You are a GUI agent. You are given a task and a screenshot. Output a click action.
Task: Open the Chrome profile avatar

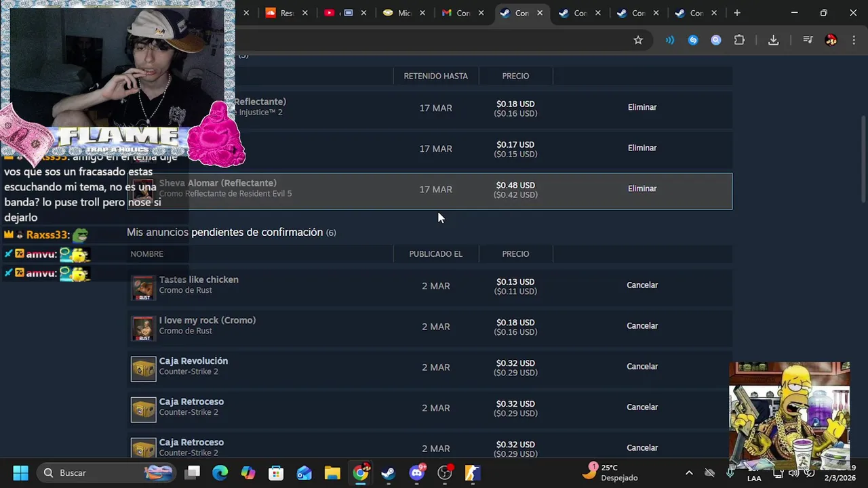click(831, 40)
